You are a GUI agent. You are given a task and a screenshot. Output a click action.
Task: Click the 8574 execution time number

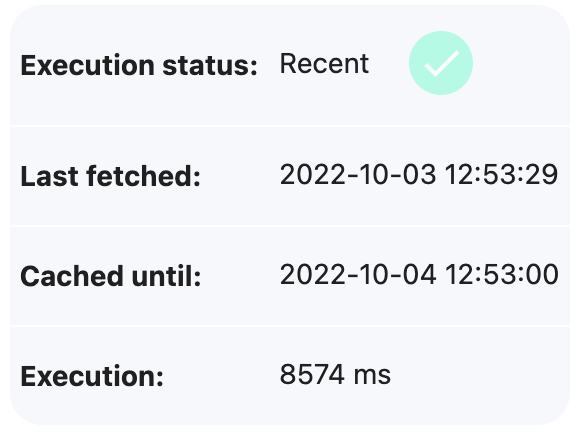click(312, 374)
